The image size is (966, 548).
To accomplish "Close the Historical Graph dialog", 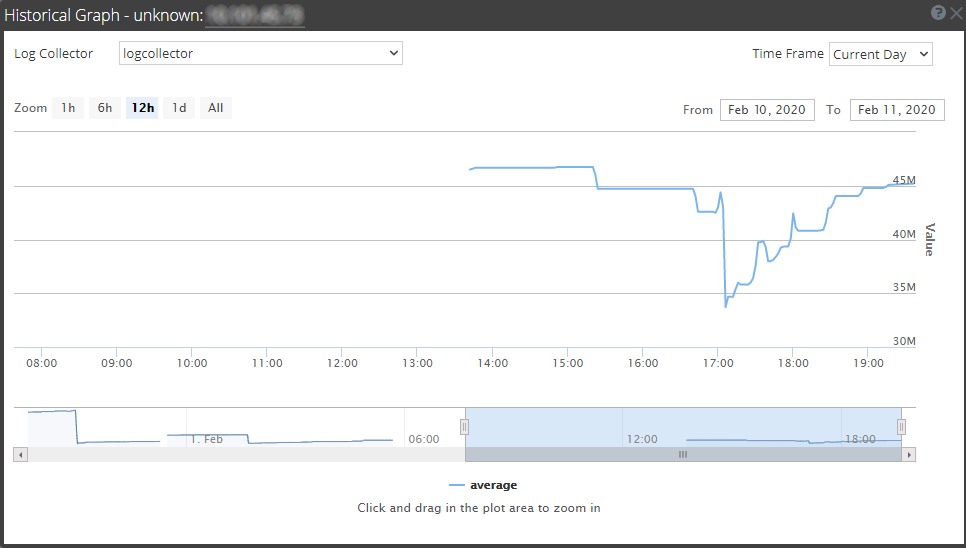I will pyautogui.click(x=956, y=13).
